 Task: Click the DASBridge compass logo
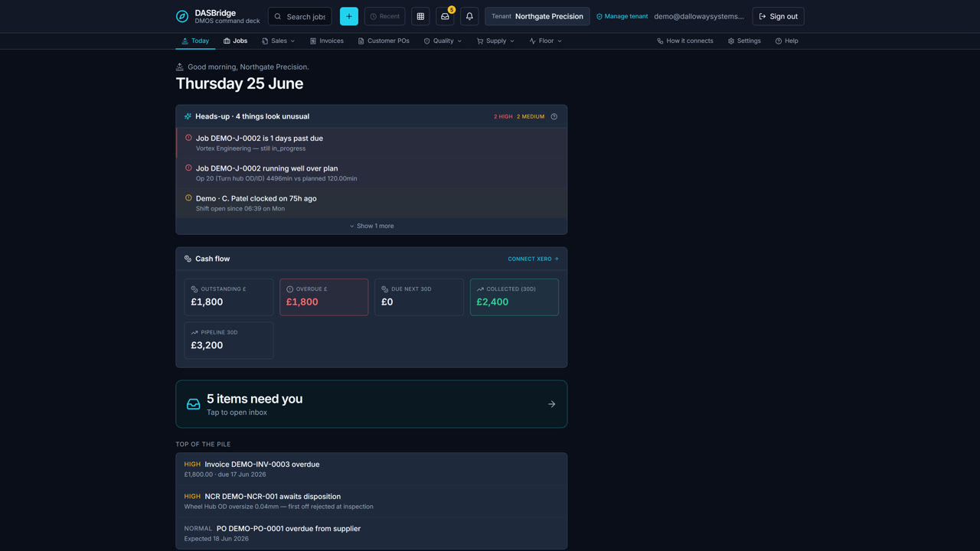pyautogui.click(x=182, y=16)
